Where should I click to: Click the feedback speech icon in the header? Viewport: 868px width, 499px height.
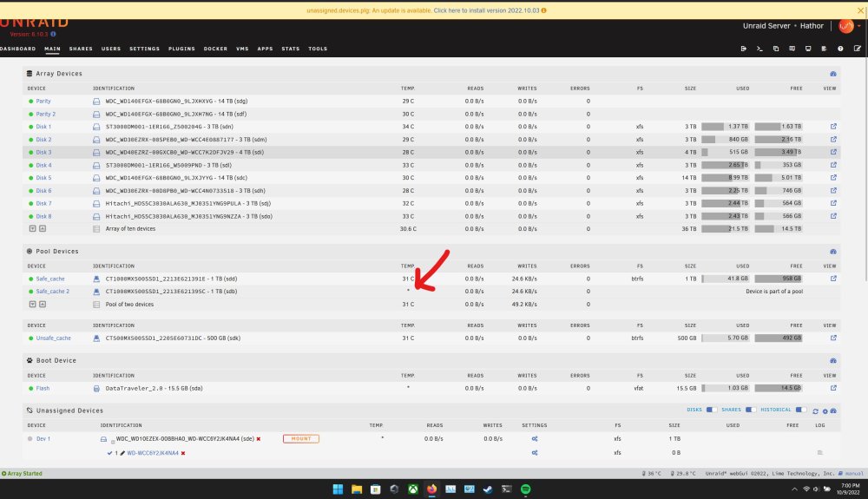(x=792, y=49)
